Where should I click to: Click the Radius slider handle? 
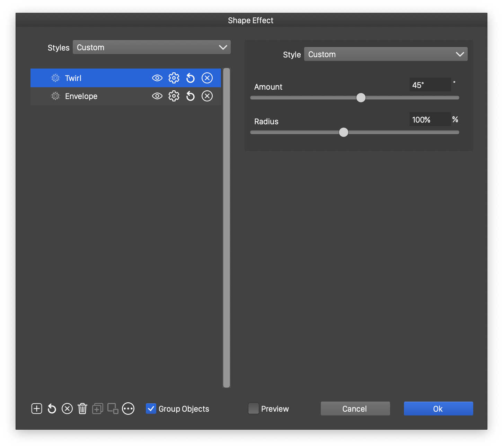344,132
